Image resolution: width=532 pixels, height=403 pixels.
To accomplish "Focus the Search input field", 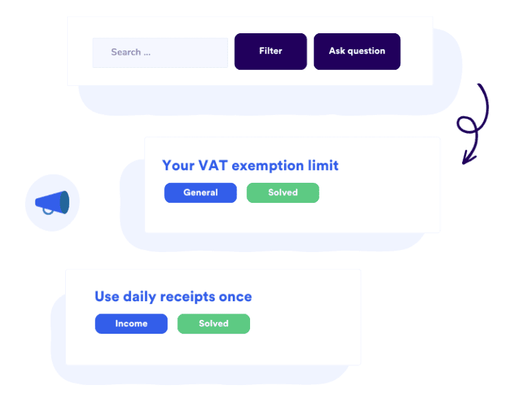I will (160, 52).
